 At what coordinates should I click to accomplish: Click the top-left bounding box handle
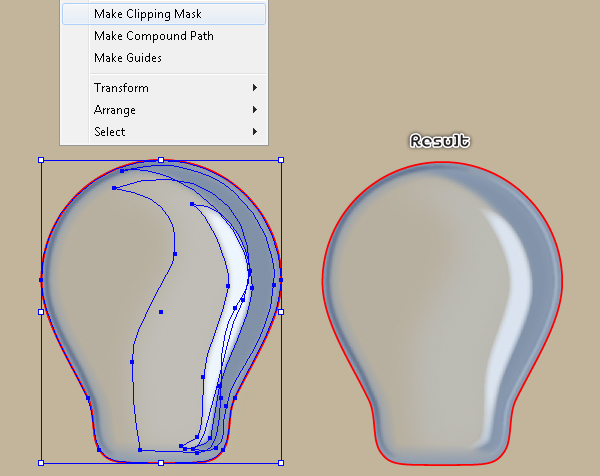[x=41, y=160]
